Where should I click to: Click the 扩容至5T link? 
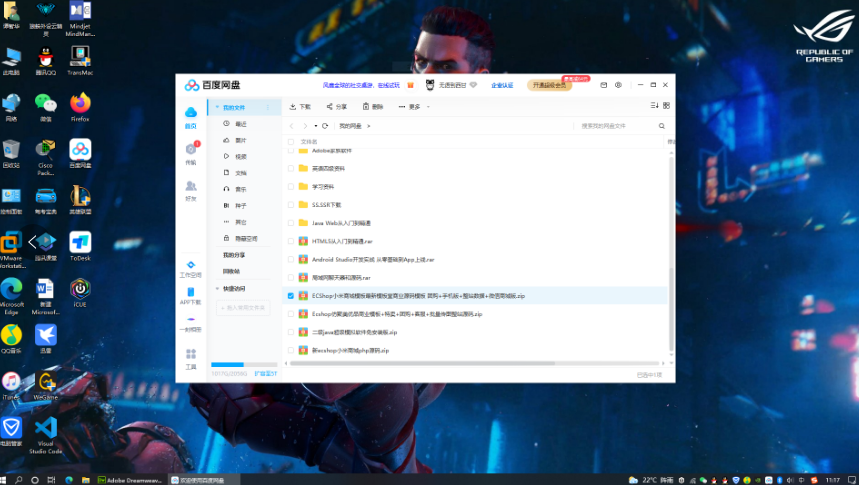click(x=266, y=373)
